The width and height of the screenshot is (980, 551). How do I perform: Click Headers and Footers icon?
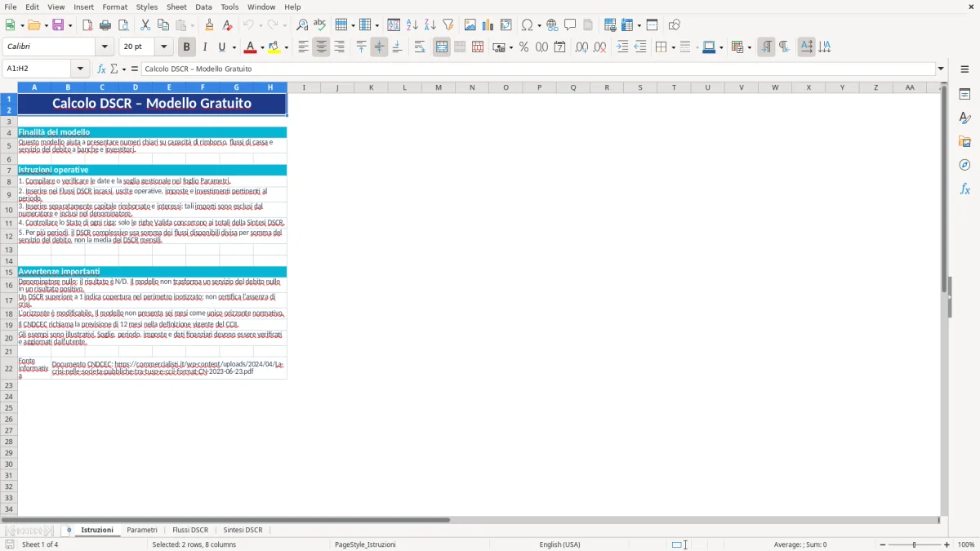pos(588,25)
